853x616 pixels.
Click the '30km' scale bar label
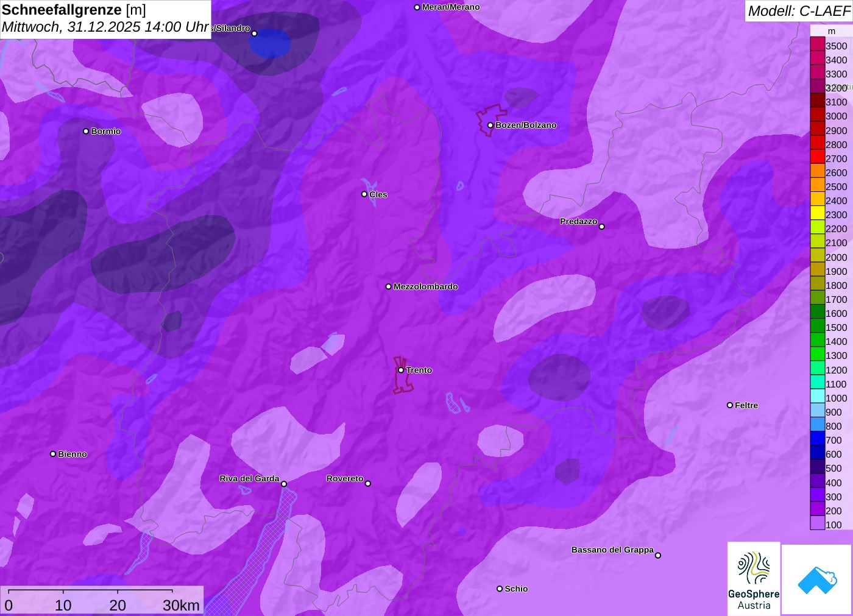[x=181, y=606]
